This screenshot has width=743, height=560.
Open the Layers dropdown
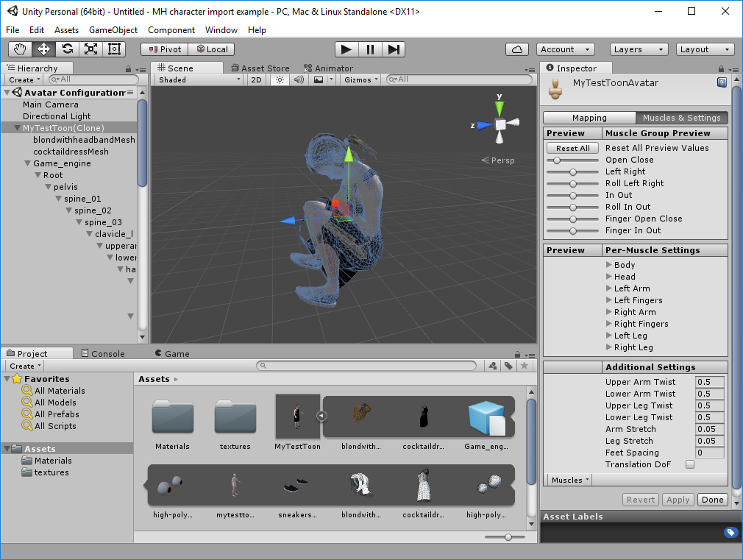[x=639, y=49]
